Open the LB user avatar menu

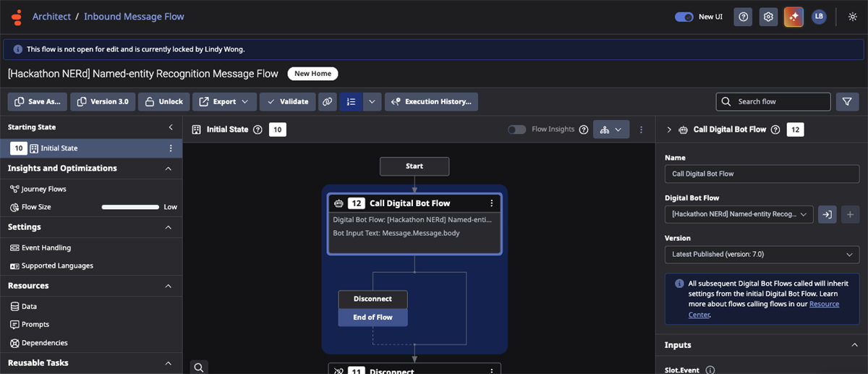pos(819,17)
